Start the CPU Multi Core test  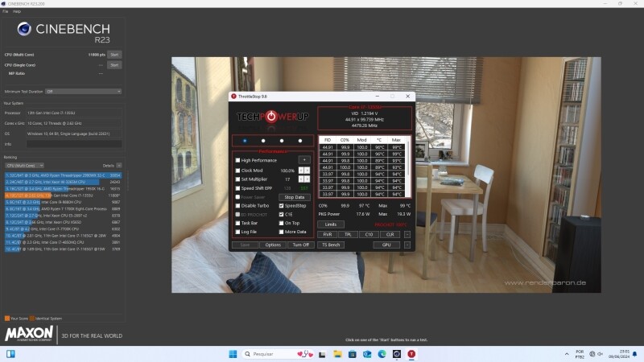(x=114, y=54)
